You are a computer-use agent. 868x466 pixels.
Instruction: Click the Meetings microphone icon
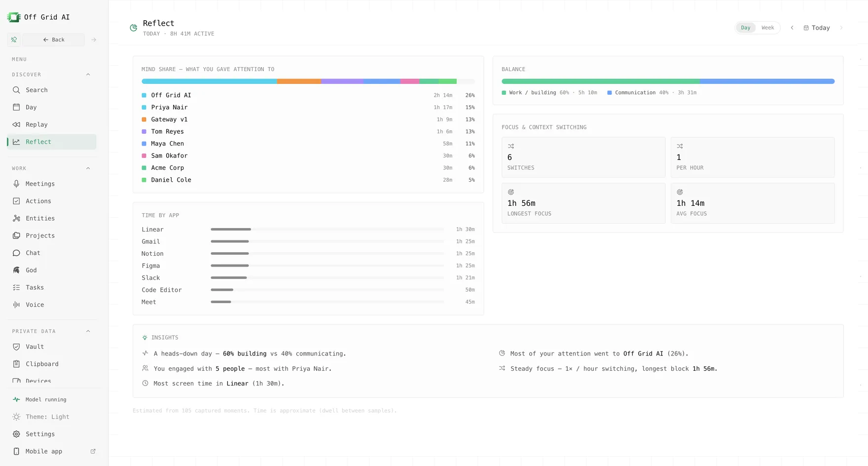(x=16, y=184)
